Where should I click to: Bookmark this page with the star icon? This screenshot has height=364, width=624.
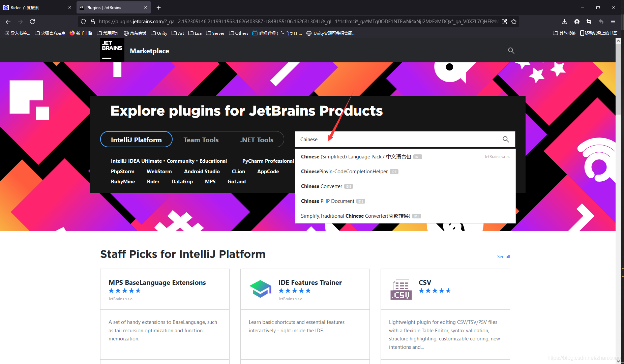click(514, 22)
